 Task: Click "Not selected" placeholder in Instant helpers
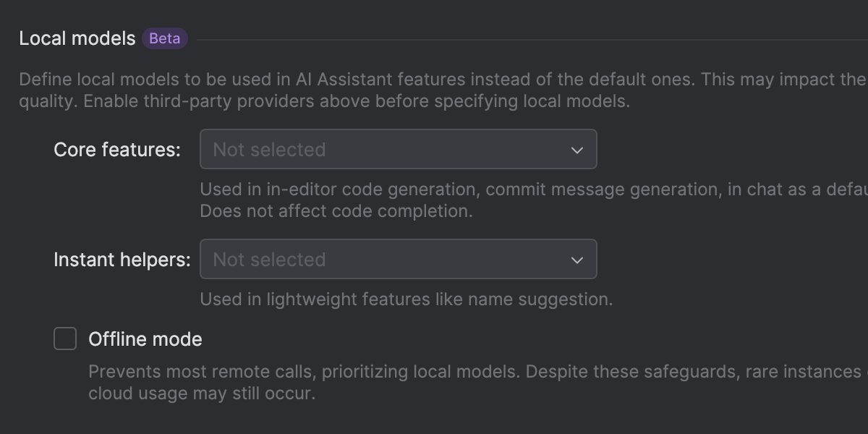point(269,260)
